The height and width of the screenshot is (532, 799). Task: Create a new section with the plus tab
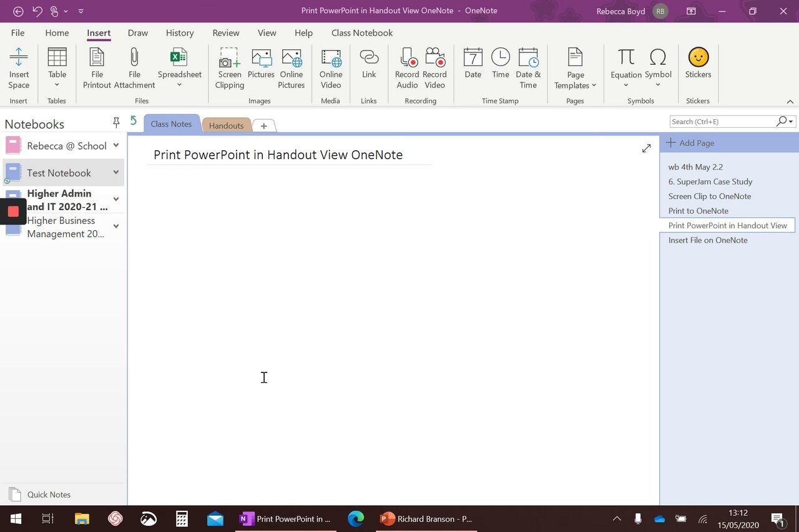[263, 126]
